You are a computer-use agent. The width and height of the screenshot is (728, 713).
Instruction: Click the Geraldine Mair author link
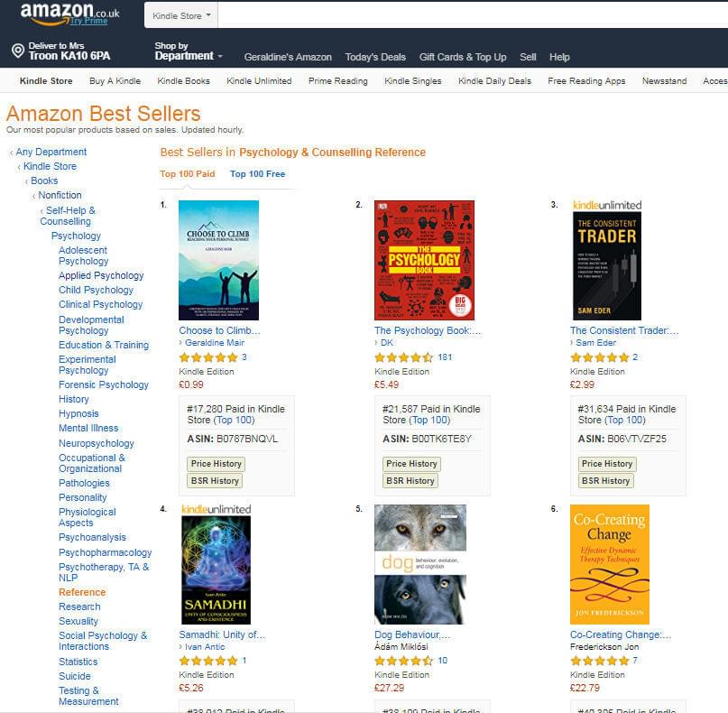coord(215,343)
